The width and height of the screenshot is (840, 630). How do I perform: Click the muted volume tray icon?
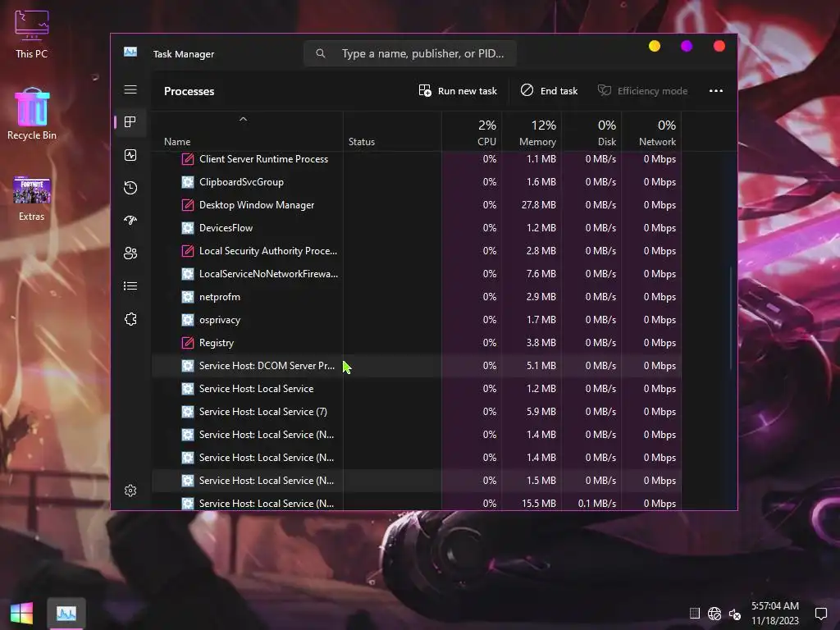click(x=734, y=614)
